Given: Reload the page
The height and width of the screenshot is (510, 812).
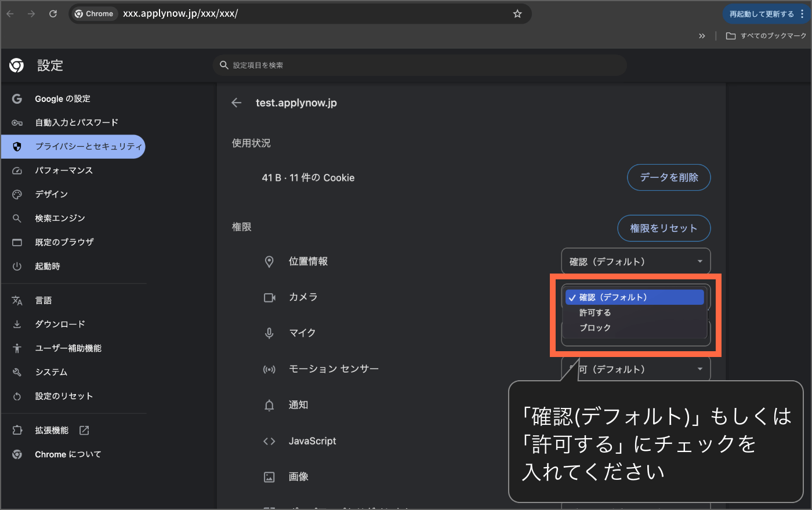Looking at the screenshot, I should point(53,14).
